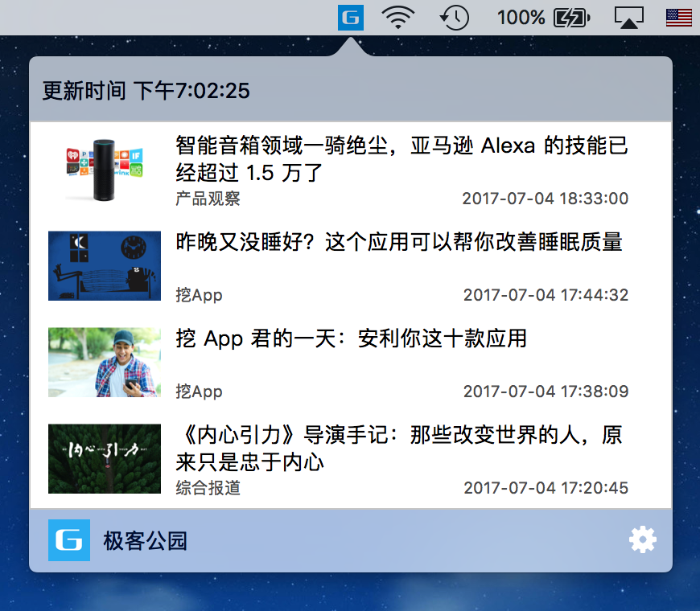Open article 昨晚又没睡好？这个应用可以帮你改善睡眠质量
This screenshot has height=611, width=700.
click(399, 242)
